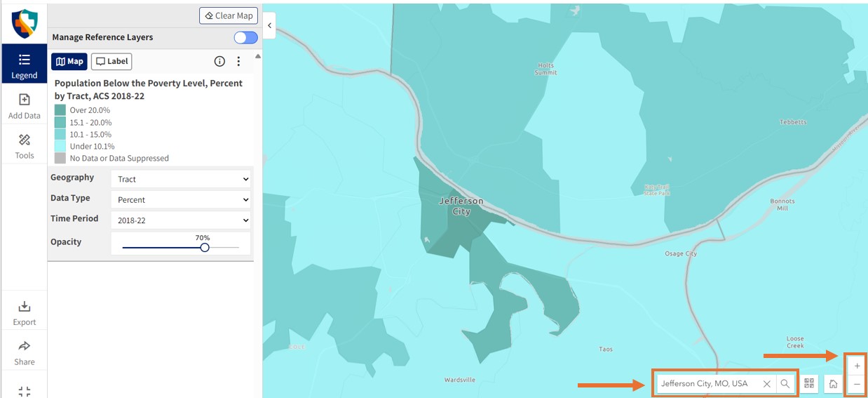Toggle Manage Reference Layers switch
Screen dimensions: 868x398
click(x=245, y=37)
